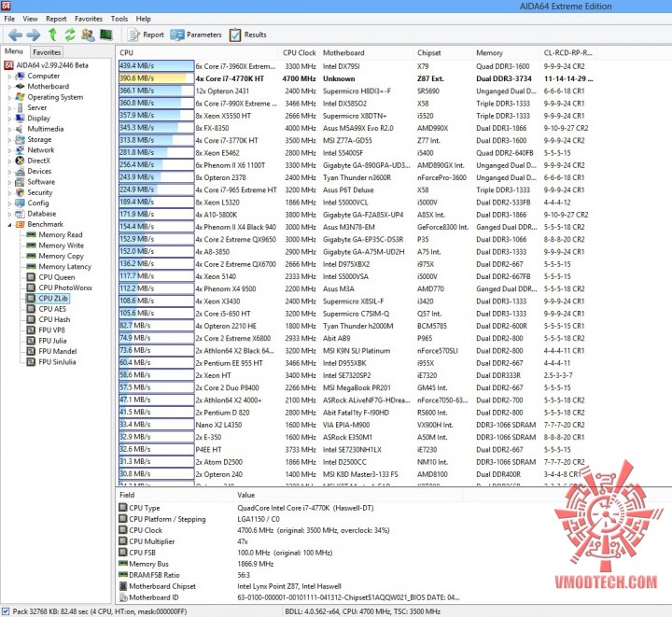Expand the Storage tree node
672x617 pixels.
click(x=9, y=140)
